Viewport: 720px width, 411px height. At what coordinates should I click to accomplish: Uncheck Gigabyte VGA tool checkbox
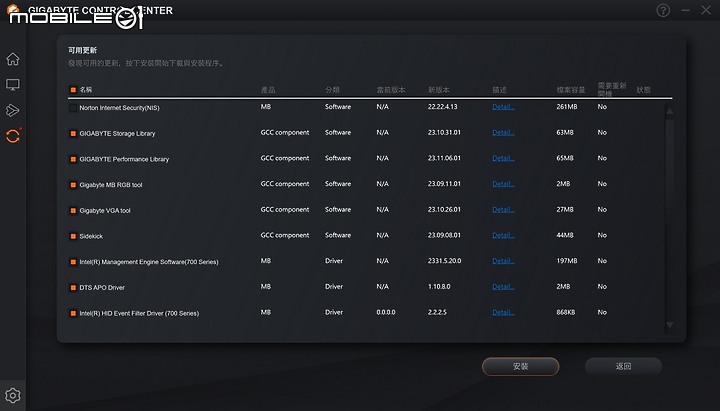pyautogui.click(x=73, y=211)
